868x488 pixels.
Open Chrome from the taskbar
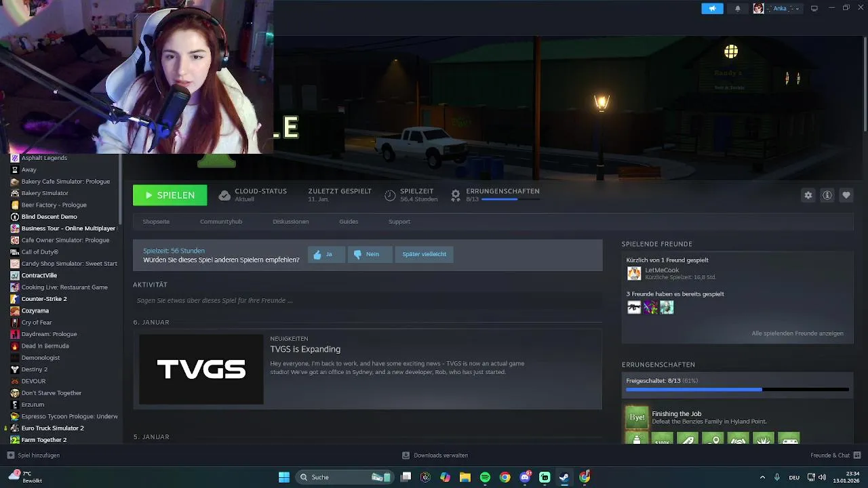(505, 477)
